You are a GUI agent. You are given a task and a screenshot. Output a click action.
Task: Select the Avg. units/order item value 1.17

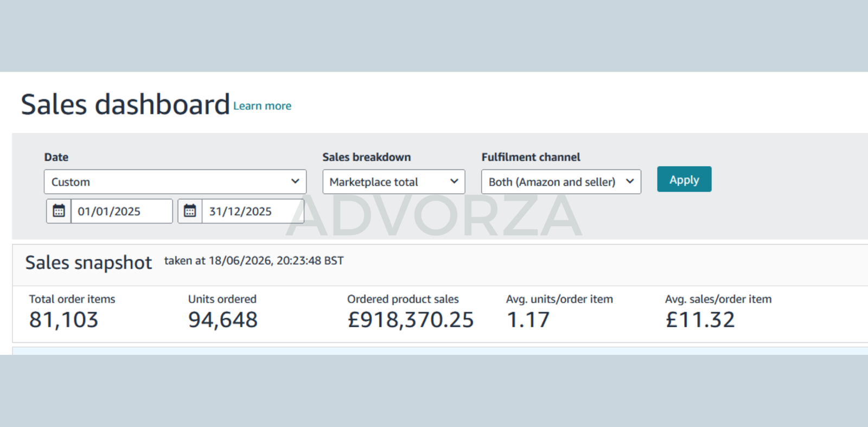pos(528,320)
